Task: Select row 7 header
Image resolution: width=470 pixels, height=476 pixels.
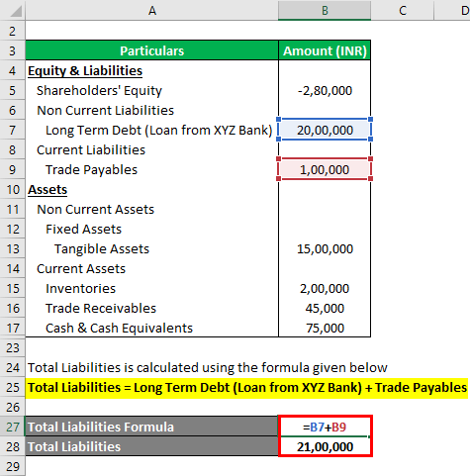Action: (x=13, y=130)
